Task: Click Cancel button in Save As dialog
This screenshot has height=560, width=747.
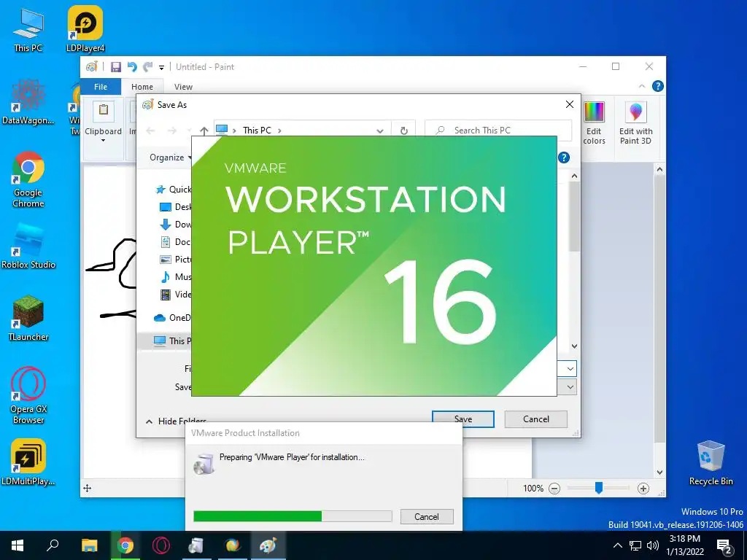Action: tap(536, 419)
